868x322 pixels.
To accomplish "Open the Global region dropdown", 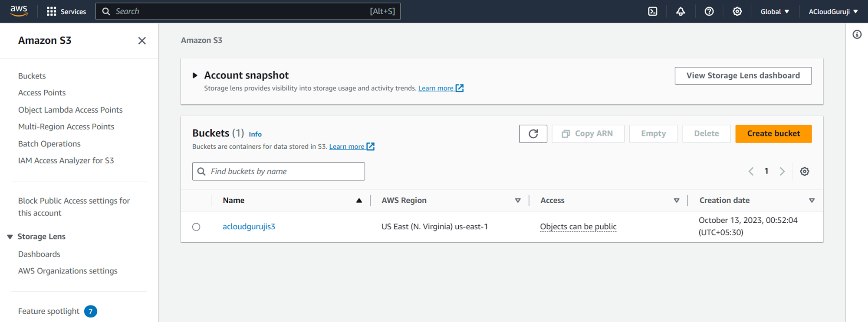I will point(774,12).
